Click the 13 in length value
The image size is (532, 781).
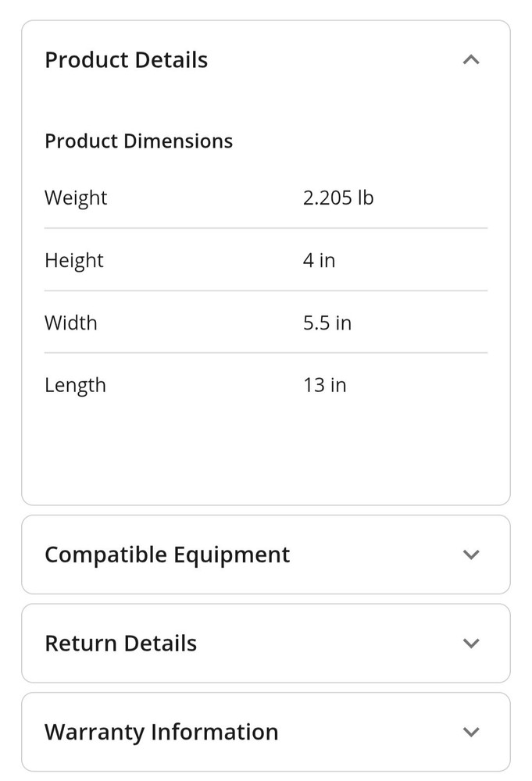pos(324,385)
